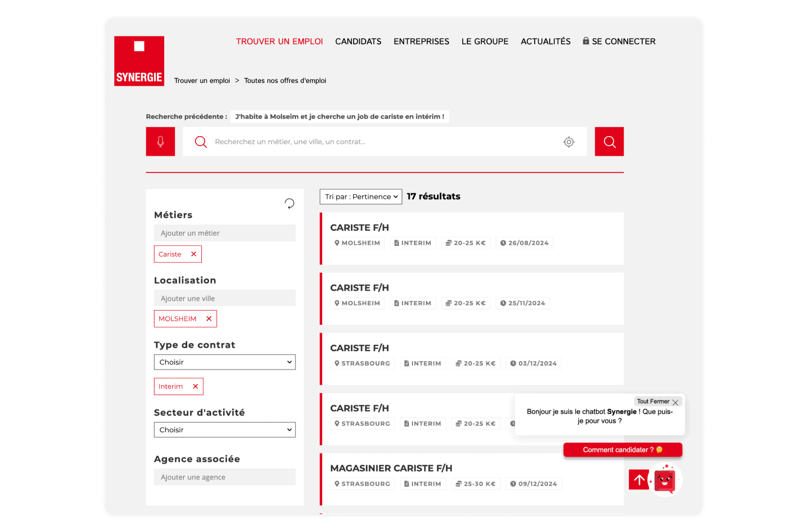
Task: Open the Entreprises menu item
Action: pyautogui.click(x=421, y=41)
